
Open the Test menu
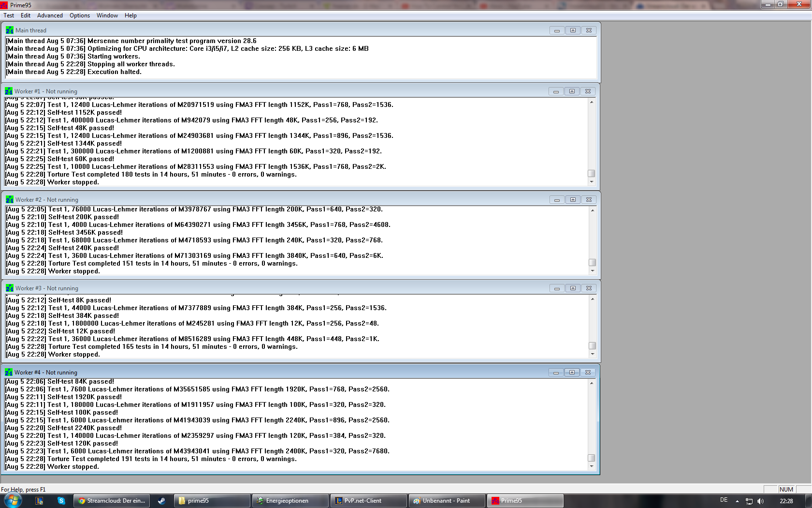9,15
